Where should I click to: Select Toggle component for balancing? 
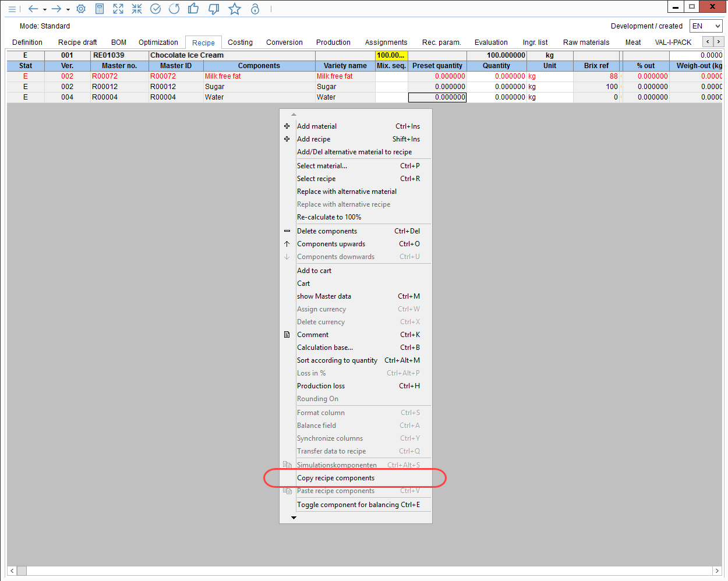[x=356, y=505]
